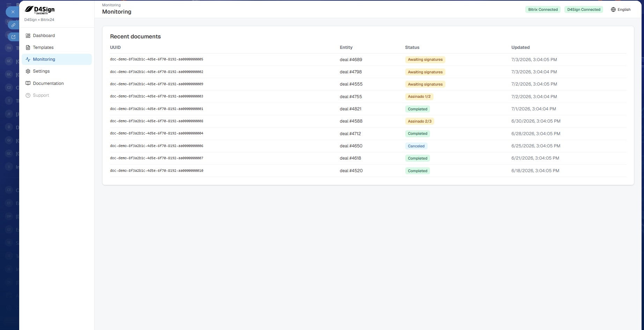Click Completed badge for deal #4712
This screenshot has width=644, height=330.
[417, 134]
